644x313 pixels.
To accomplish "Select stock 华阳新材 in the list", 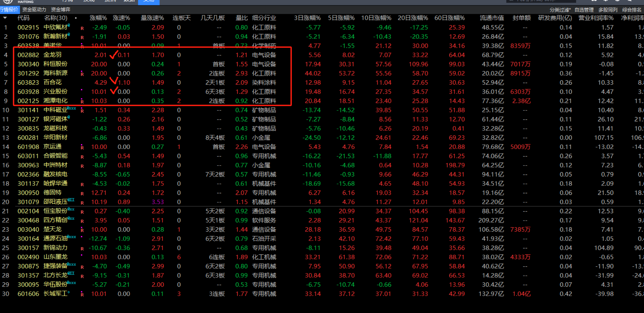I will click(x=55, y=138).
